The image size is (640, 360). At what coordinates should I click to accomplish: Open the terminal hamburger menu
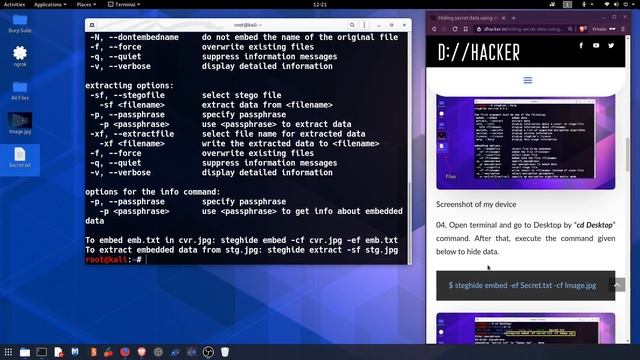click(364, 25)
